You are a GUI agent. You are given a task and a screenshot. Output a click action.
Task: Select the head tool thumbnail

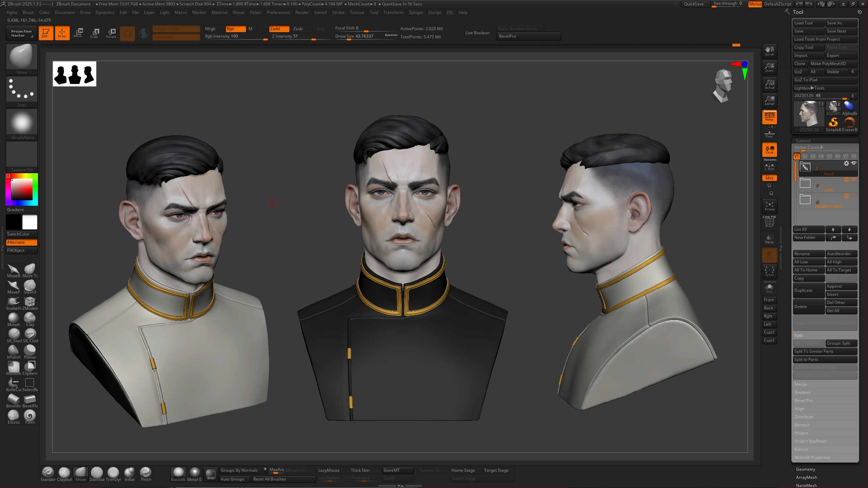click(x=809, y=116)
